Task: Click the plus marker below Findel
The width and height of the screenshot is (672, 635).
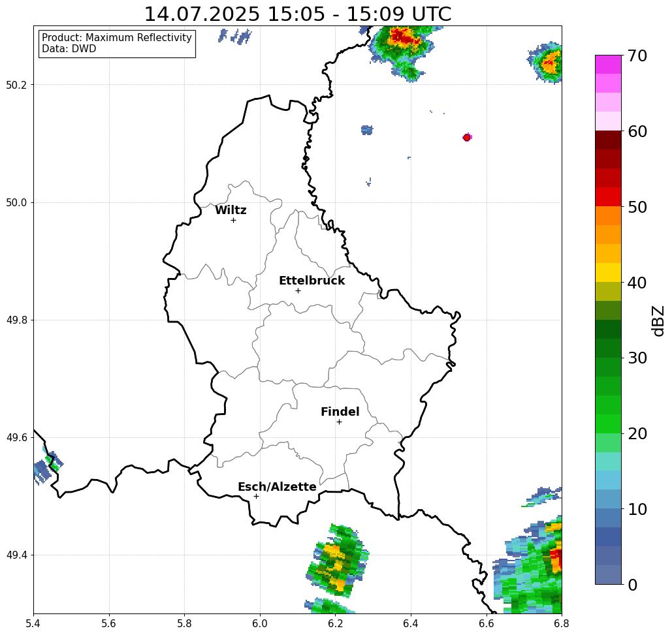Action: tap(339, 422)
